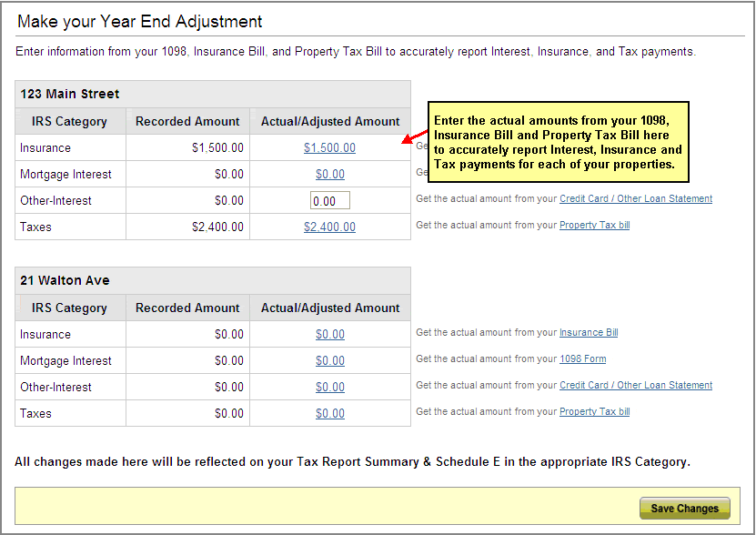Open the 21 Walton Ave Property Tax bill link
This screenshot has width=756, height=535.
(594, 411)
